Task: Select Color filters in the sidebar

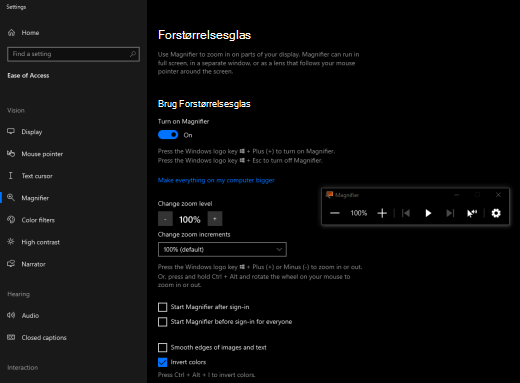Action: [38, 220]
